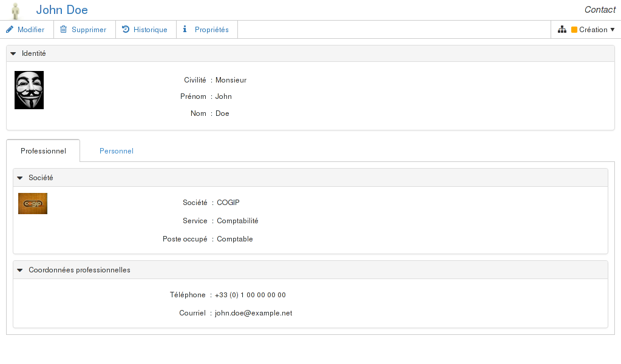The image size is (621, 364).
Task: Click the info icon beside Propriétés
Action: pos(185,29)
